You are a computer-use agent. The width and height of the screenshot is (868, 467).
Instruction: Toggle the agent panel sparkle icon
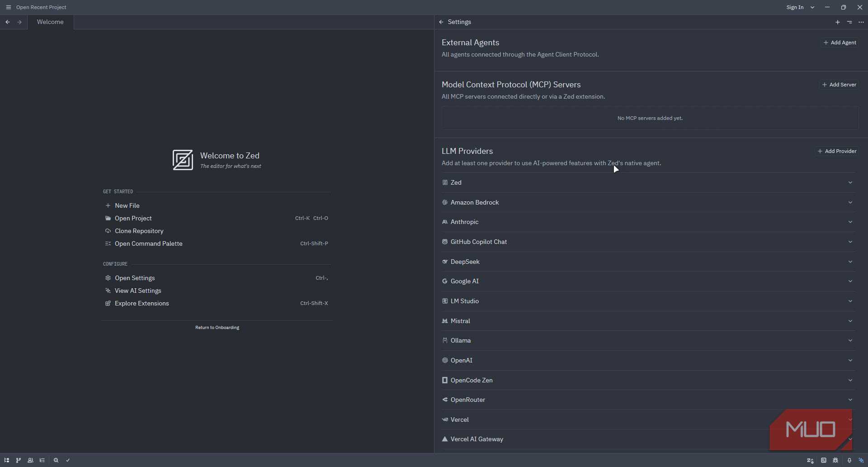click(861, 460)
